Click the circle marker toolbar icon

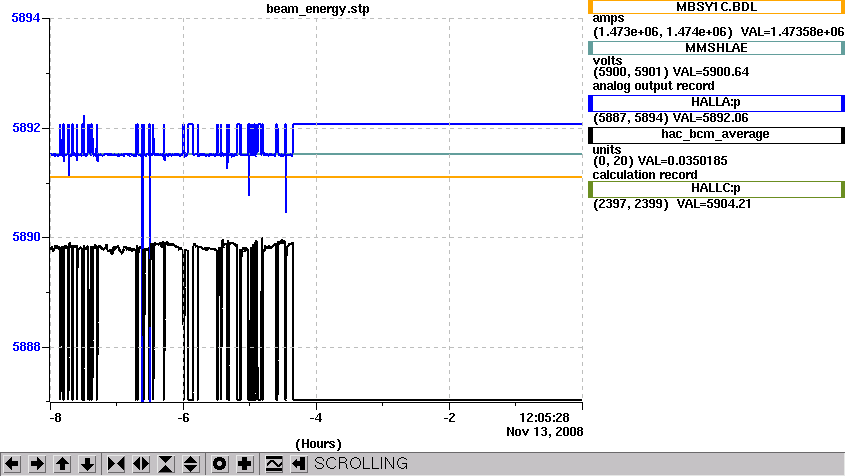click(220, 464)
